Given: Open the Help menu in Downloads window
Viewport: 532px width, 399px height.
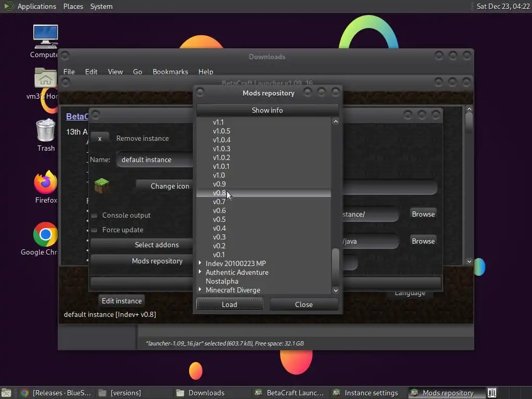Looking at the screenshot, I should [x=206, y=72].
